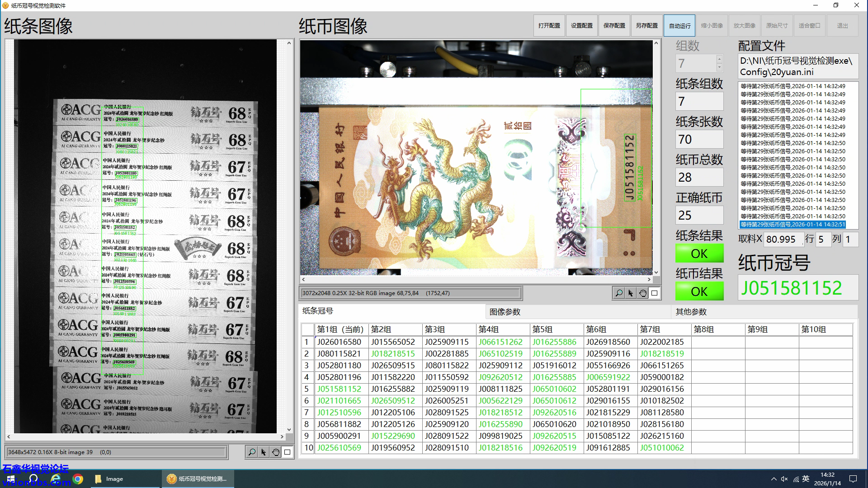Select pan hand tool under banknote image
This screenshot has height=488, width=868.
click(x=643, y=293)
